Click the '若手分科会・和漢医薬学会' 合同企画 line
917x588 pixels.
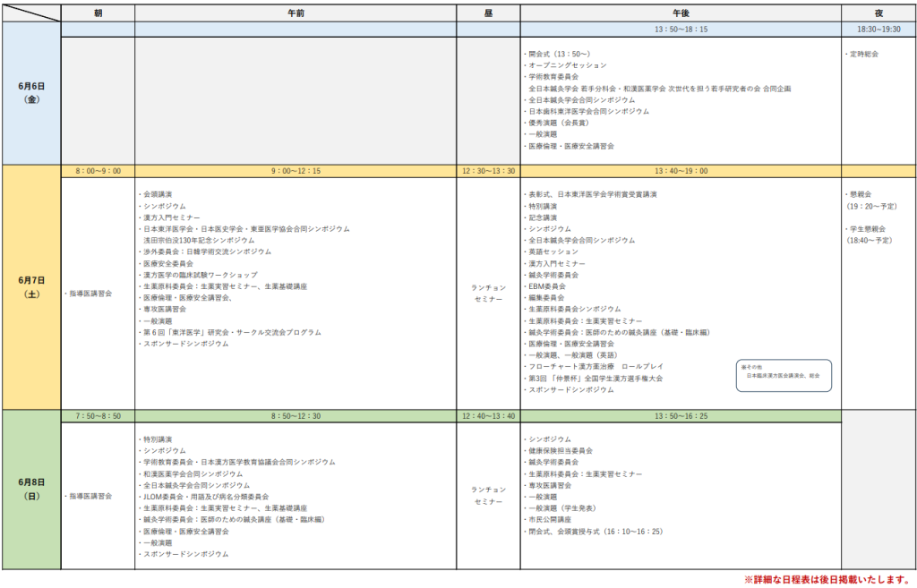click(x=660, y=89)
